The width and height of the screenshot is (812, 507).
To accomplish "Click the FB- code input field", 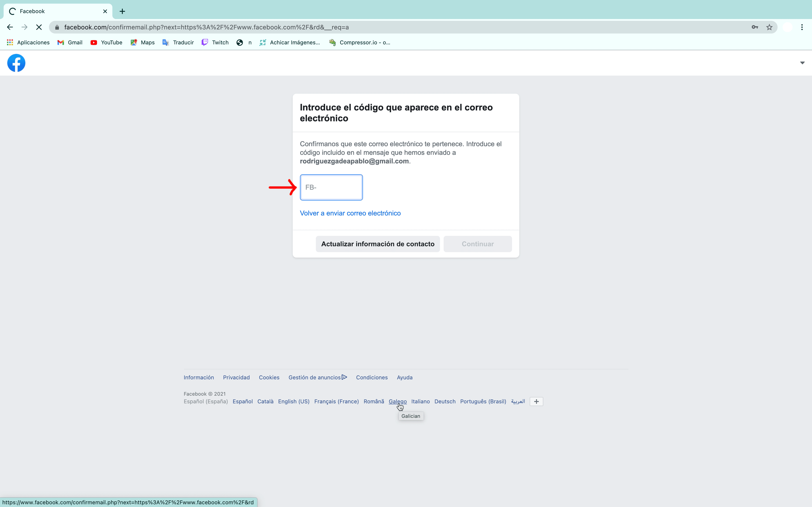I will click(x=331, y=187).
